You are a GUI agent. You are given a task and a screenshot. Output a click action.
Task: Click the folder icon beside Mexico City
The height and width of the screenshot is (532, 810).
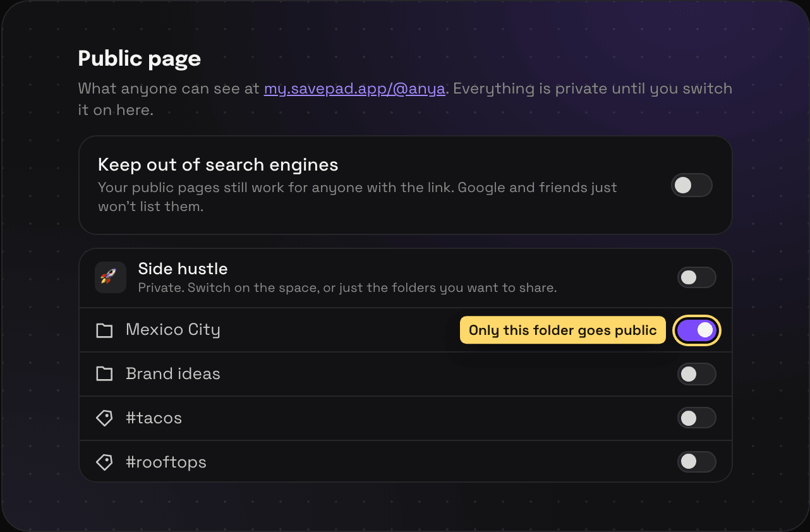(x=104, y=330)
